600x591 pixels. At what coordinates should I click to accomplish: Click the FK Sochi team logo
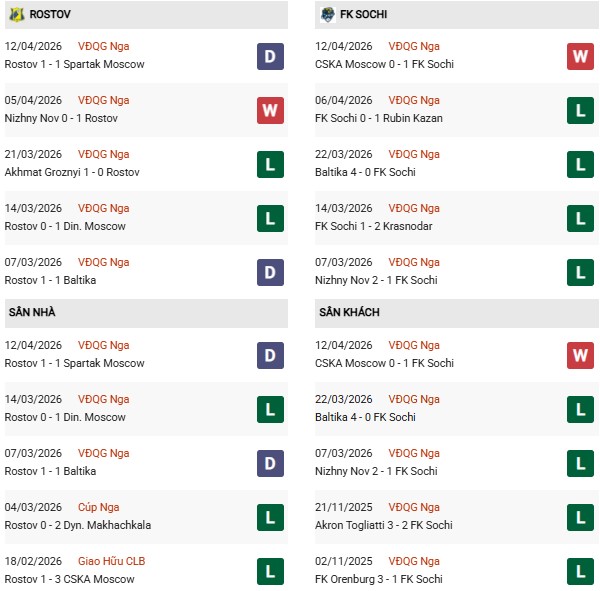point(328,15)
